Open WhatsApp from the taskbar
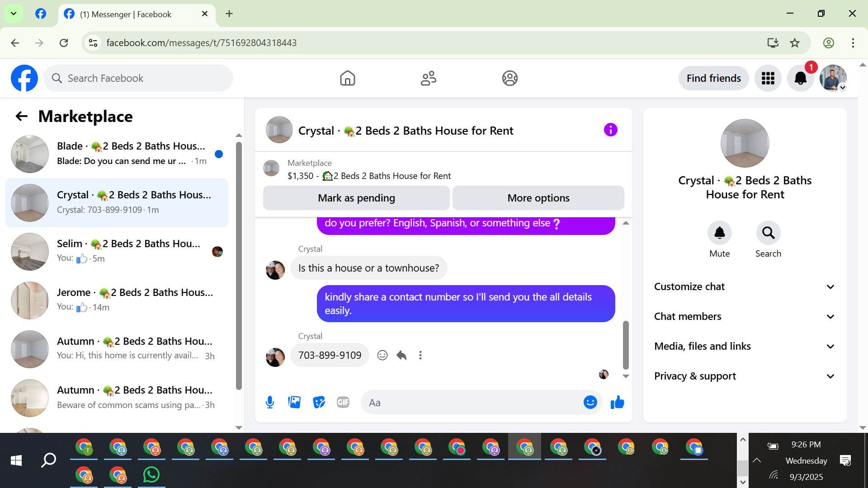The height and width of the screenshot is (488, 868). (x=151, y=474)
